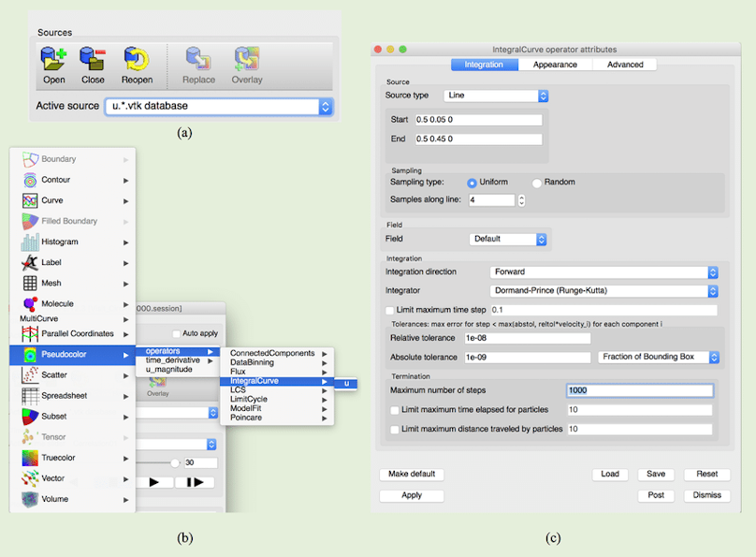756x557 pixels.
Task: Click the Relative tolerance field
Action: [528, 338]
